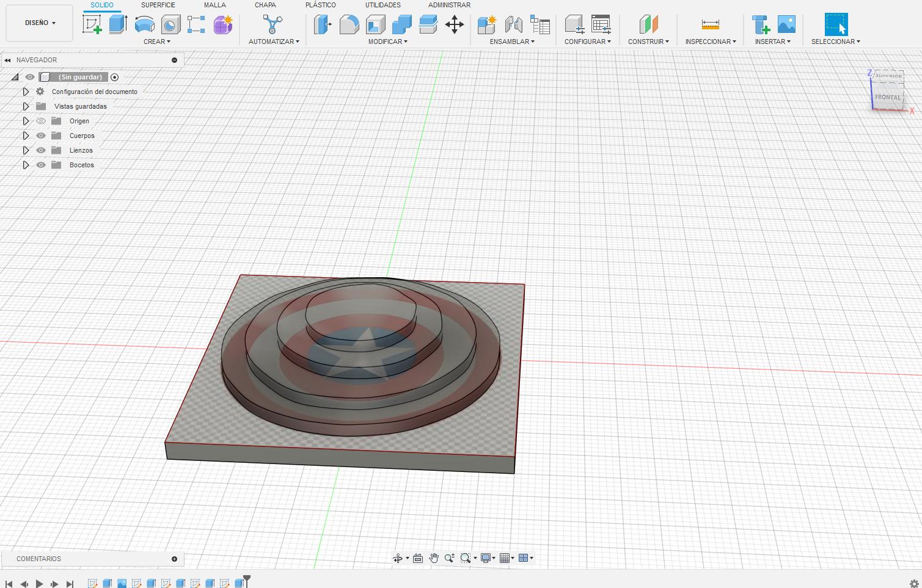
Task: Open the CONSTRUIR dropdown menu
Action: [648, 42]
